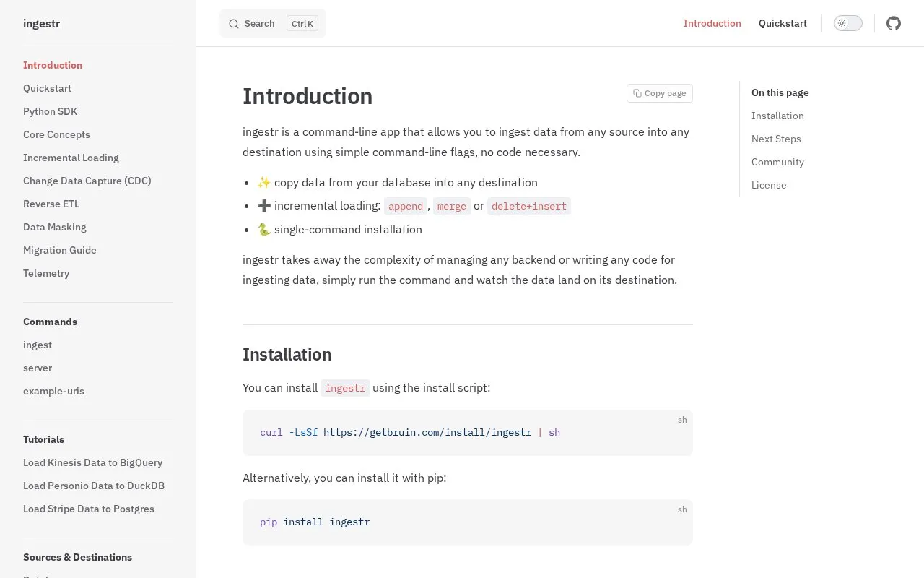
Task: Jump to Installation in On this page
Action: click(777, 116)
